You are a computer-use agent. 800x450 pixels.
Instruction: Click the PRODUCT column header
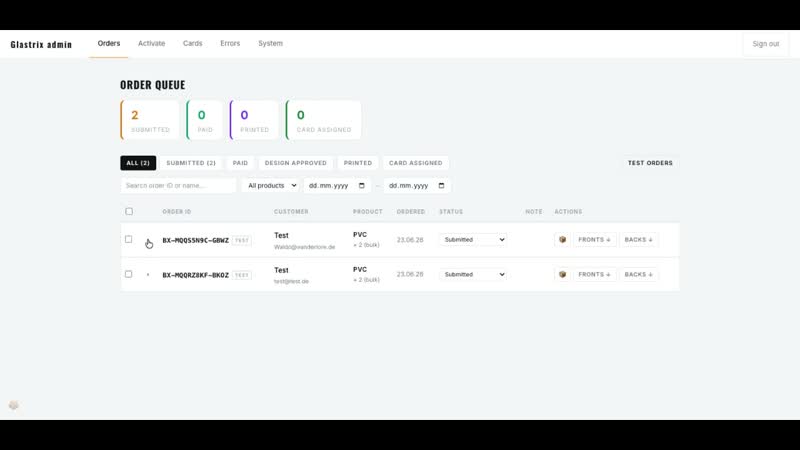click(367, 212)
